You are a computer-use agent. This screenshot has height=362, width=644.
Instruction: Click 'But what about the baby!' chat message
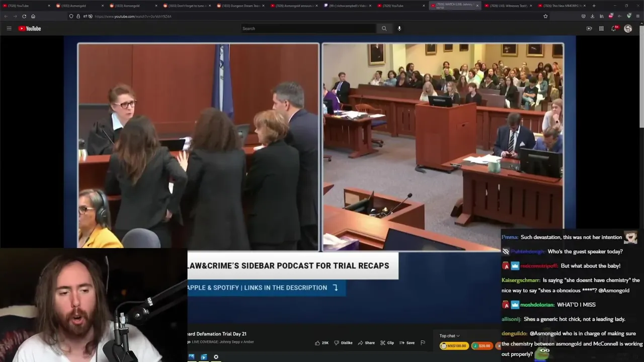[591, 266]
